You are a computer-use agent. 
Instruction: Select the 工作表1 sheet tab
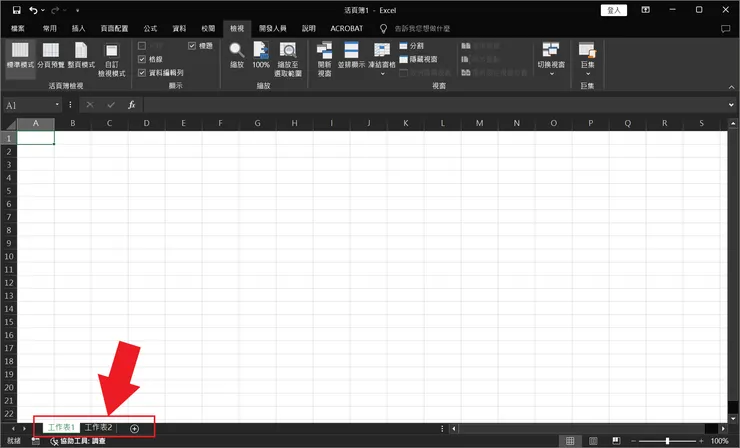tap(61, 427)
